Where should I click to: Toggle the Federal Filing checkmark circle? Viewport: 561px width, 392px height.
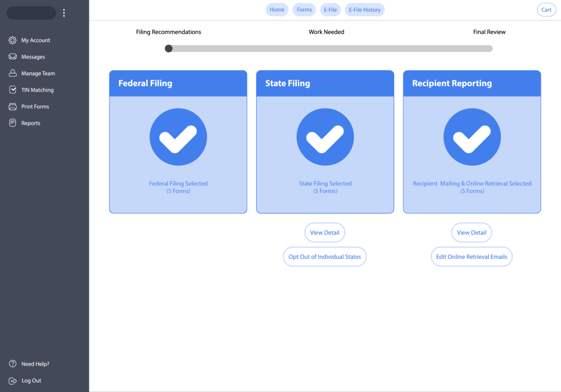178,137
